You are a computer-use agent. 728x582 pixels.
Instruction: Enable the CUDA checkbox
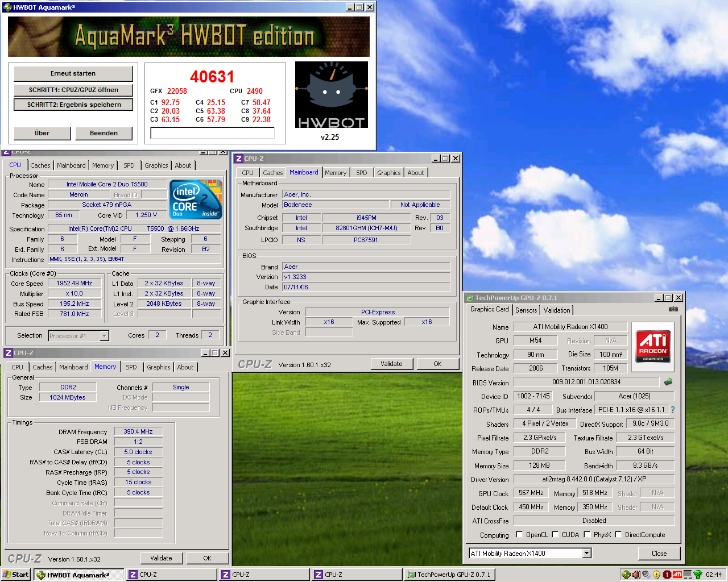555,535
